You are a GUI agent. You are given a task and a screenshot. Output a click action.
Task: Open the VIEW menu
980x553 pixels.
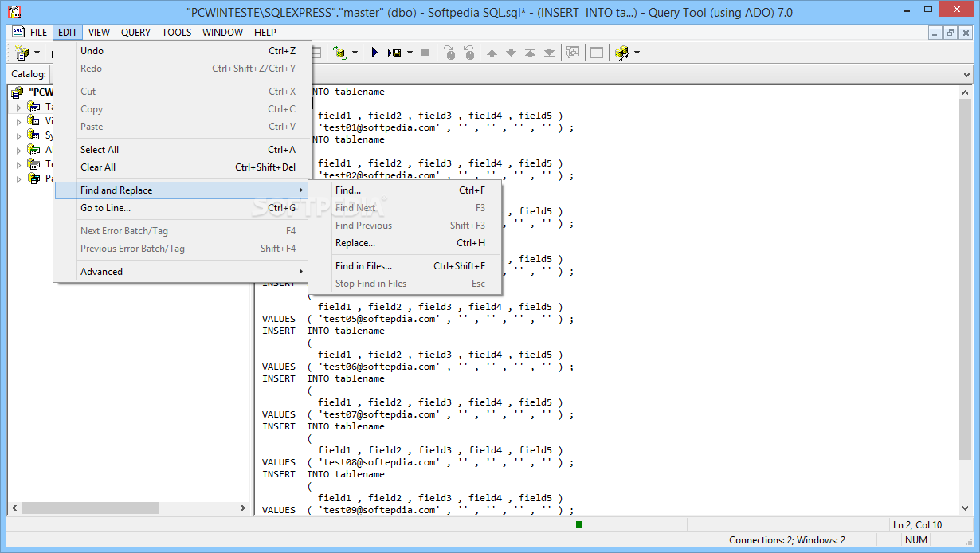pyautogui.click(x=100, y=32)
